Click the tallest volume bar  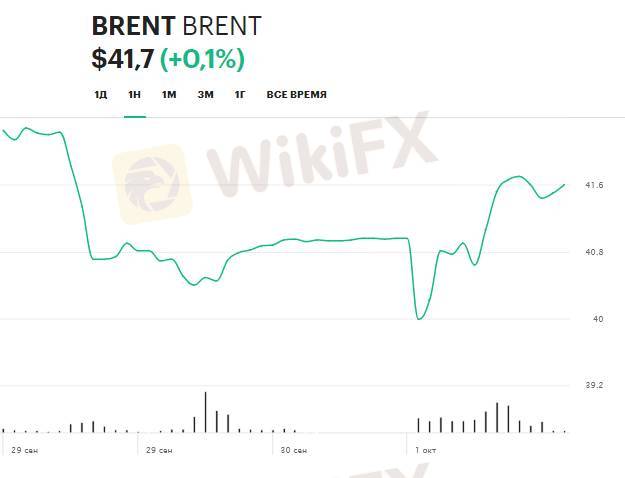click(205, 412)
